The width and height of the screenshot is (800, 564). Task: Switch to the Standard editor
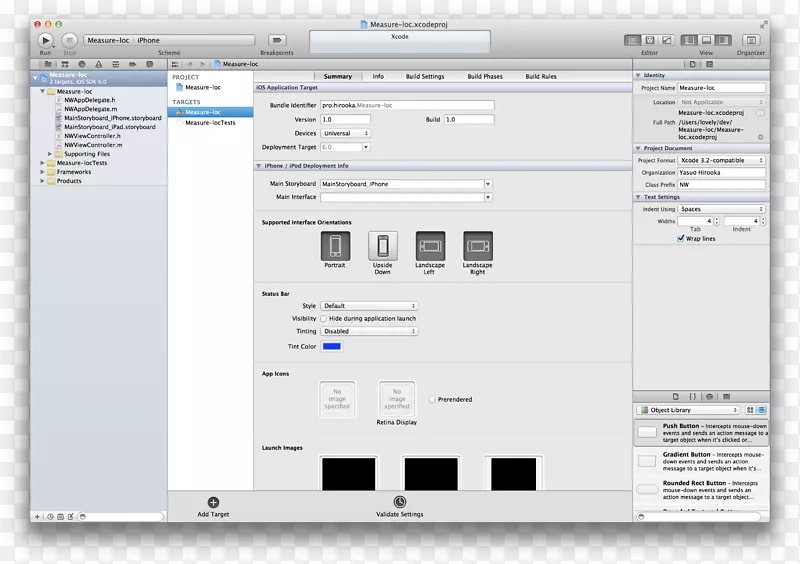point(633,40)
